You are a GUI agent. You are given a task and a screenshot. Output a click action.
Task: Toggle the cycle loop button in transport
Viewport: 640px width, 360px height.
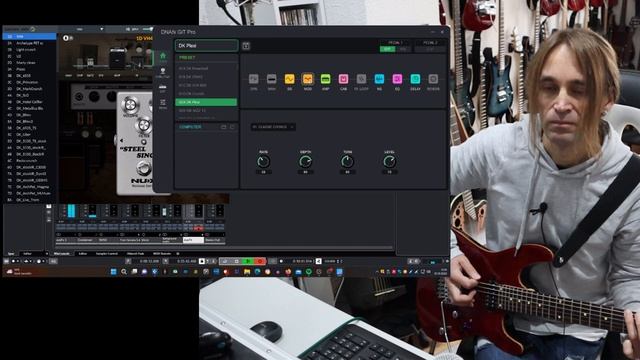pyautogui.click(x=225, y=261)
